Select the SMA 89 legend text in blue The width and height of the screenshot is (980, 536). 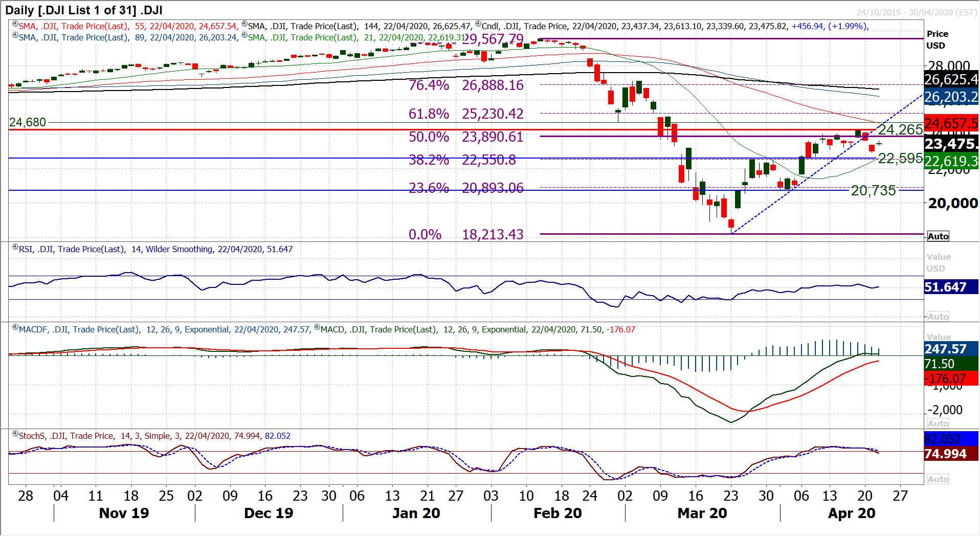click(x=128, y=37)
